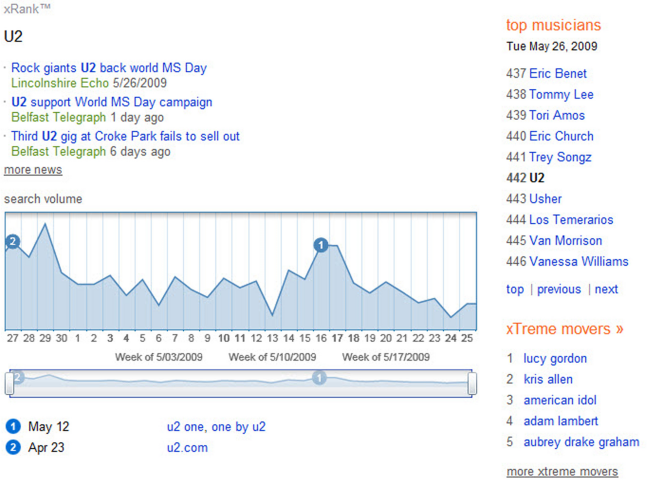Open 'american idol' xtreme mover
Image resolution: width=650 pixels, height=483 pixels.
pos(560,400)
